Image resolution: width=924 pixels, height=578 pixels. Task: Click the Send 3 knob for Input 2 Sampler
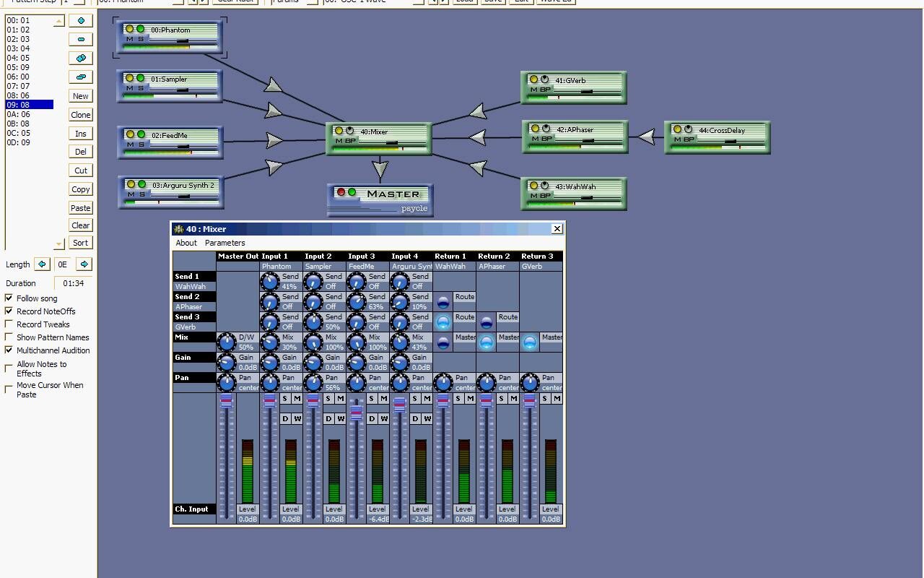[313, 322]
